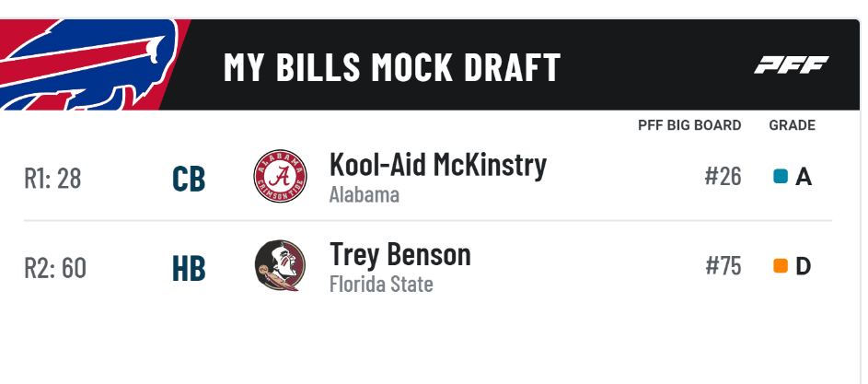Click the R1: 28 pick label
Image resolution: width=868 pixels, height=384 pixels.
click(x=52, y=179)
